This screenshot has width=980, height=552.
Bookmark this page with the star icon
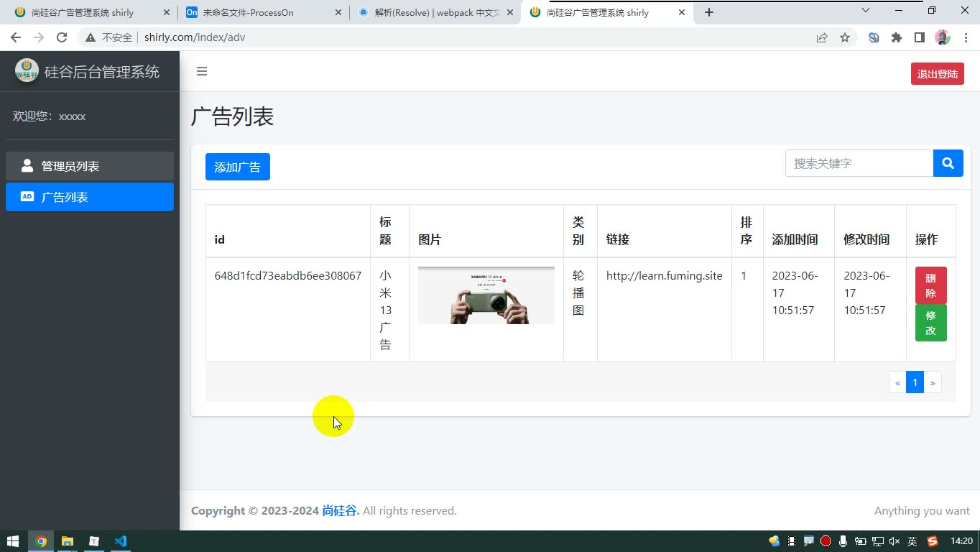pos(845,37)
